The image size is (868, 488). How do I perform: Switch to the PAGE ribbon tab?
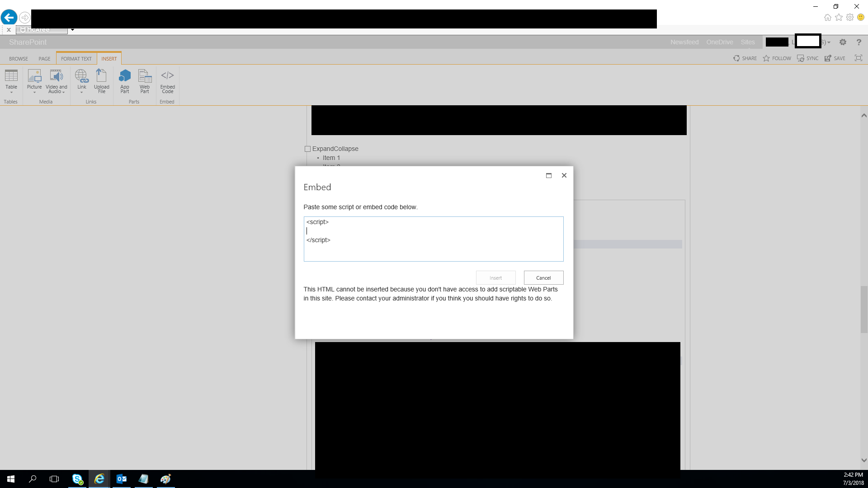(x=44, y=59)
